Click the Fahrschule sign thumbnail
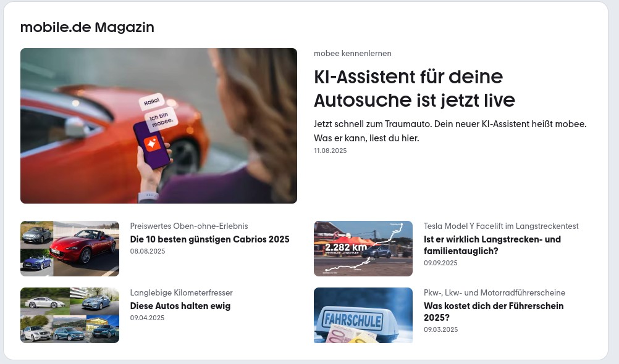 point(363,315)
